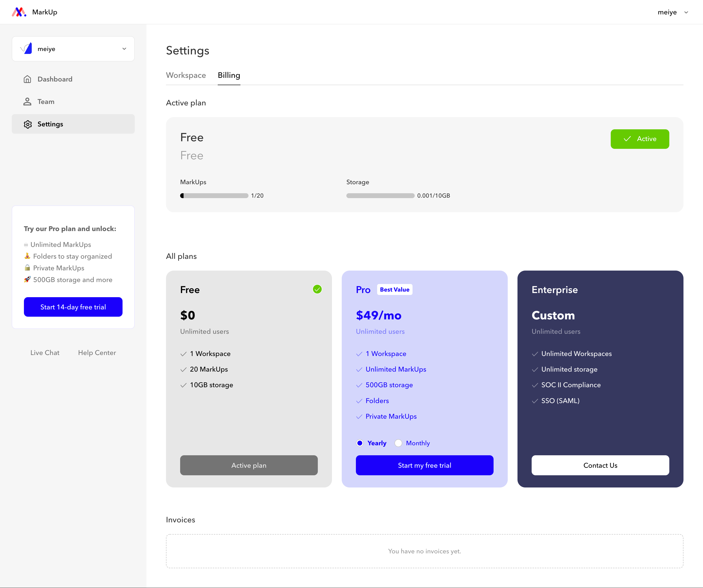Click Start my free trial button
703x588 pixels.
coord(424,465)
